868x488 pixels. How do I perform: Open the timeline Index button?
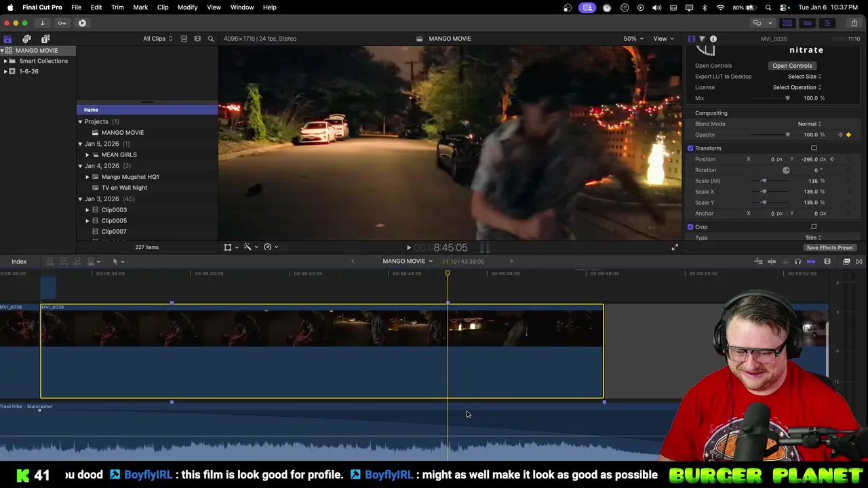tap(19, 262)
